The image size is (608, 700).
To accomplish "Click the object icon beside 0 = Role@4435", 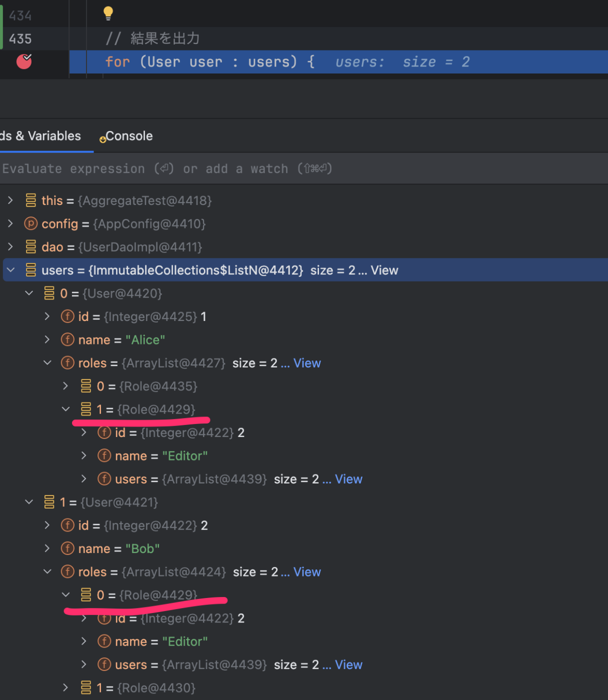I will tap(86, 386).
